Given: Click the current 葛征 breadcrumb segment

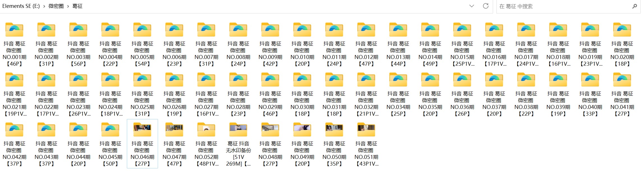Looking at the screenshot, I should (x=77, y=6).
